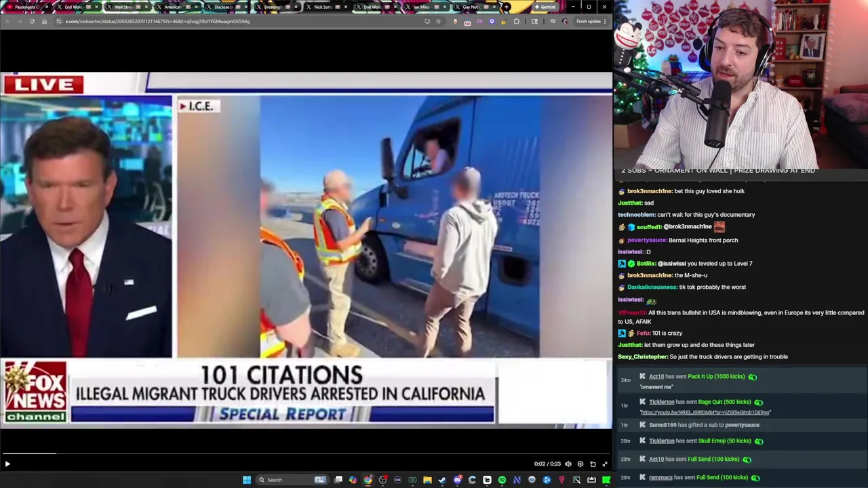Open File Explorer from the taskbar
The image size is (868, 488).
[x=427, y=480]
